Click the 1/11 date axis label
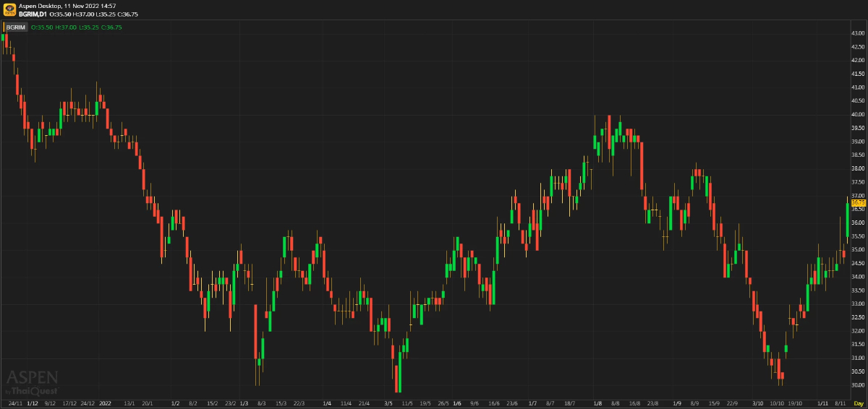Image resolution: width=868 pixels, height=409 pixels. (x=823, y=402)
